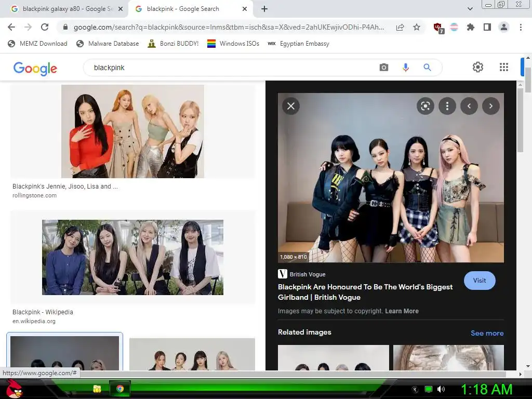Show next image in preview
Screen dimensions: 532x399
[x=491, y=106]
